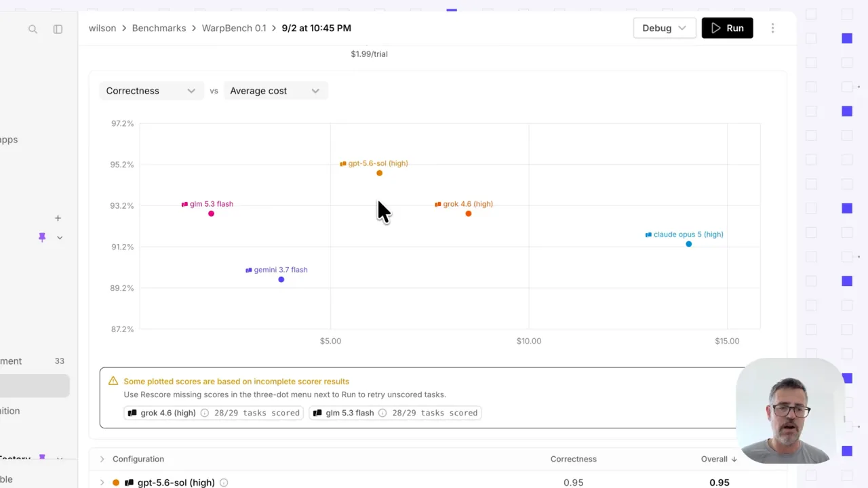The width and height of the screenshot is (868, 488).
Task: Go to the wilson breadcrumb
Action: 102,28
